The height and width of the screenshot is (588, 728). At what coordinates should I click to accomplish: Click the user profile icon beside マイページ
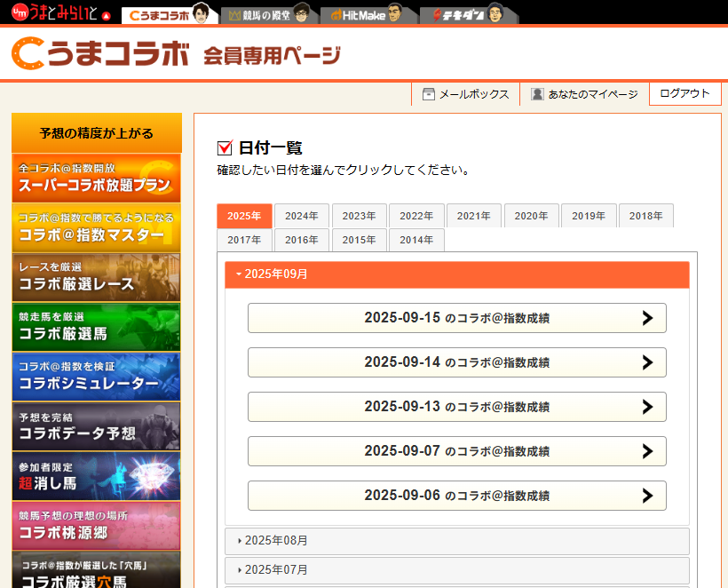pyautogui.click(x=537, y=94)
